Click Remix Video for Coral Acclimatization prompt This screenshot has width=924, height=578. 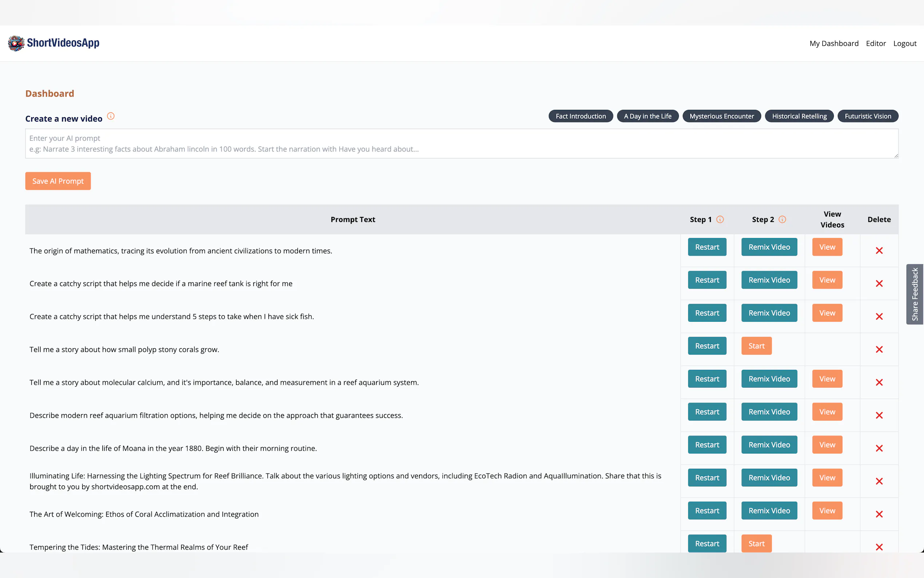769,511
